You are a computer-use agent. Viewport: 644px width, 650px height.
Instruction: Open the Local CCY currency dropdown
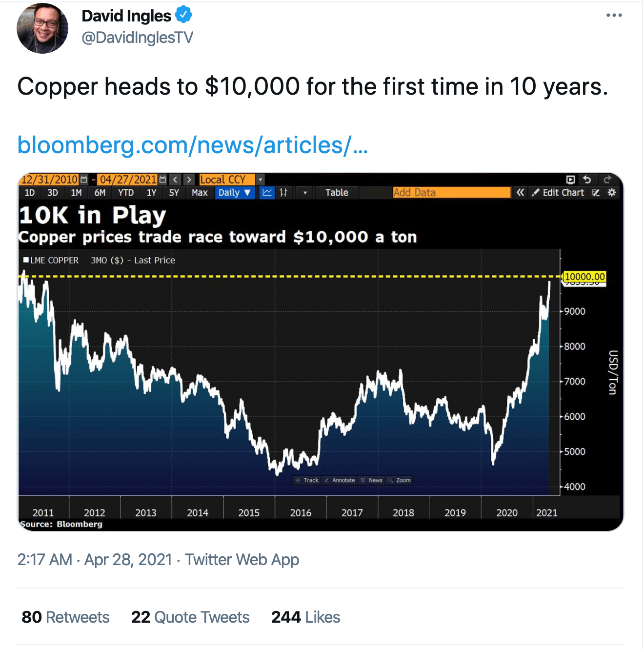[x=261, y=180]
